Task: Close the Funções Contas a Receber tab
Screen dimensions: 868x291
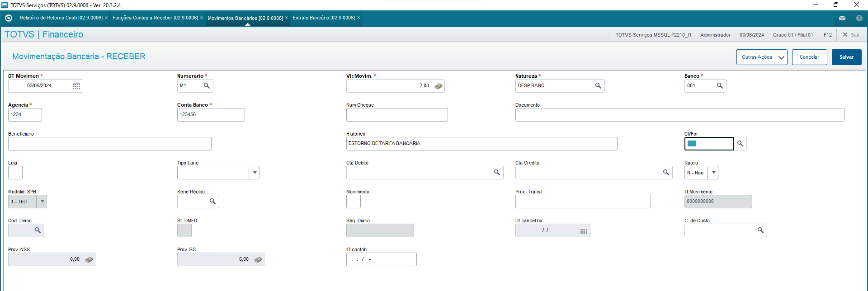Action: pos(202,18)
